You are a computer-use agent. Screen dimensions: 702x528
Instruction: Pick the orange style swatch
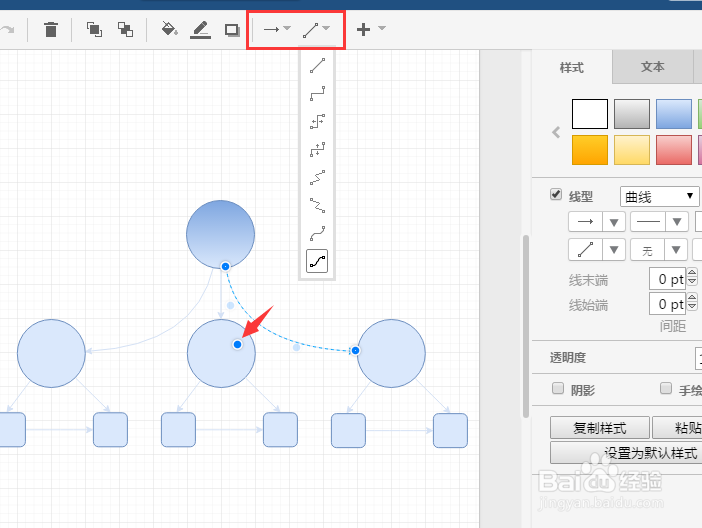click(590, 150)
